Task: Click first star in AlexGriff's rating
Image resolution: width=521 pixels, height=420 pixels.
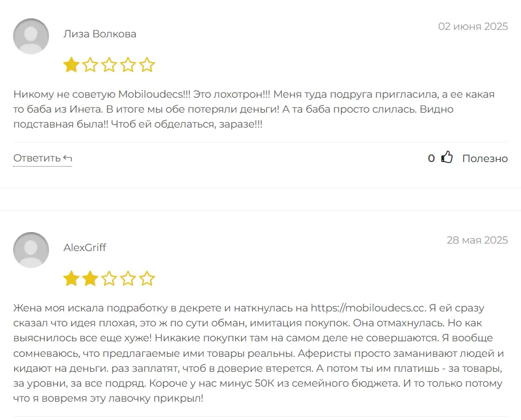Action: click(71, 279)
